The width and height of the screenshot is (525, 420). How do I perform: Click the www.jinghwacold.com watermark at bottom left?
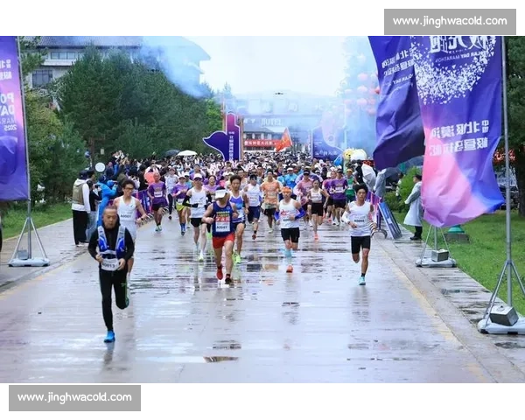pyautogui.click(x=76, y=398)
